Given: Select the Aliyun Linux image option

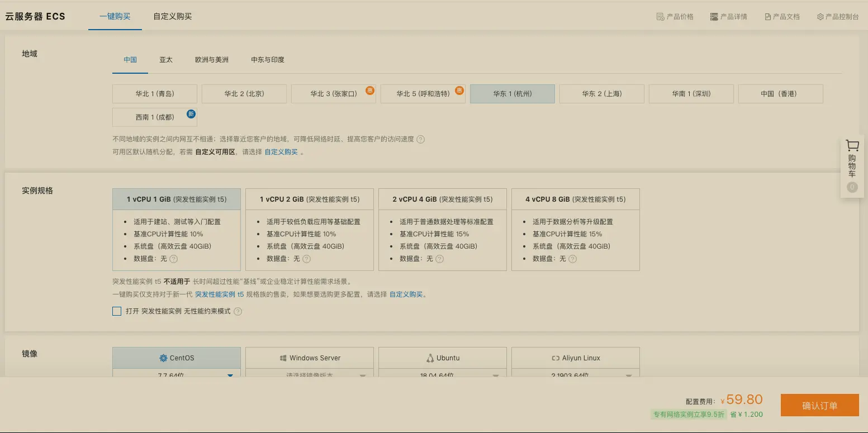Looking at the screenshot, I should (576, 358).
